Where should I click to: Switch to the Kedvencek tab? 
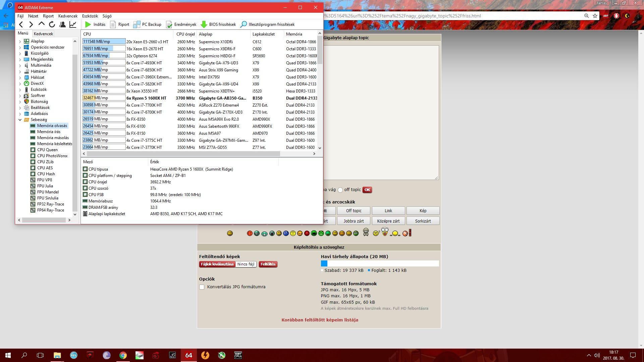pyautogui.click(x=43, y=34)
